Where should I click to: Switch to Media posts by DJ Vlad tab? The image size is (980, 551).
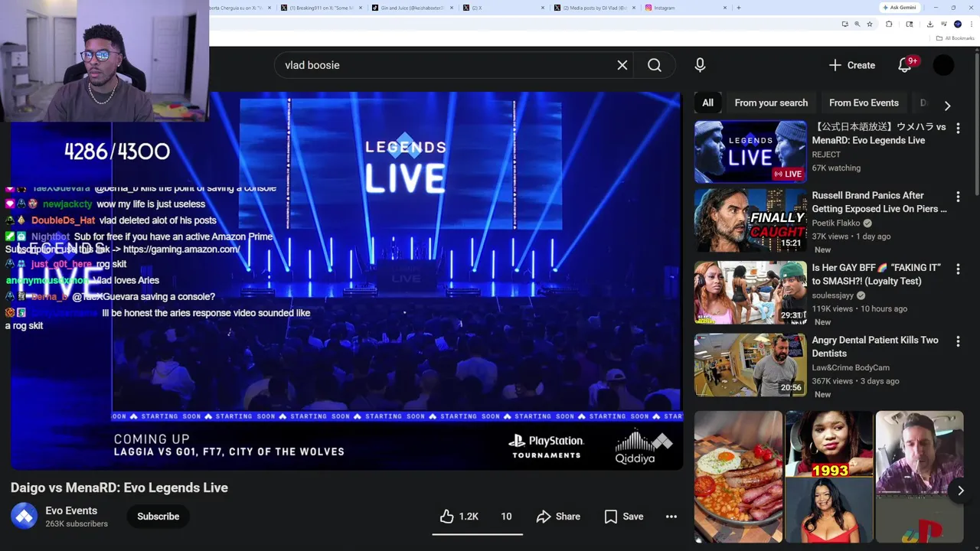(x=591, y=8)
